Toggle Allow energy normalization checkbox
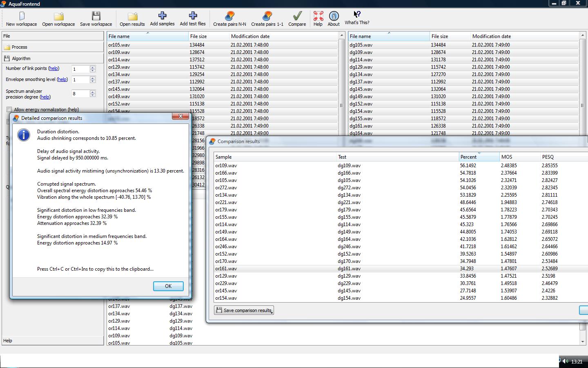 coord(9,110)
